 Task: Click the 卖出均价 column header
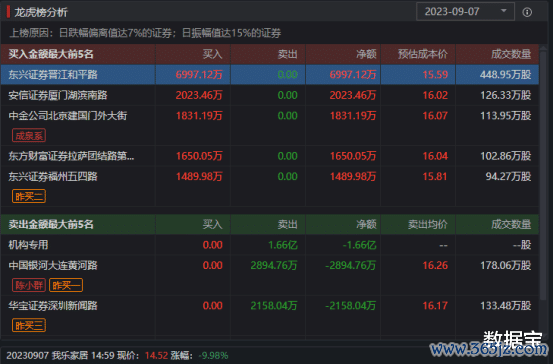pos(428,224)
